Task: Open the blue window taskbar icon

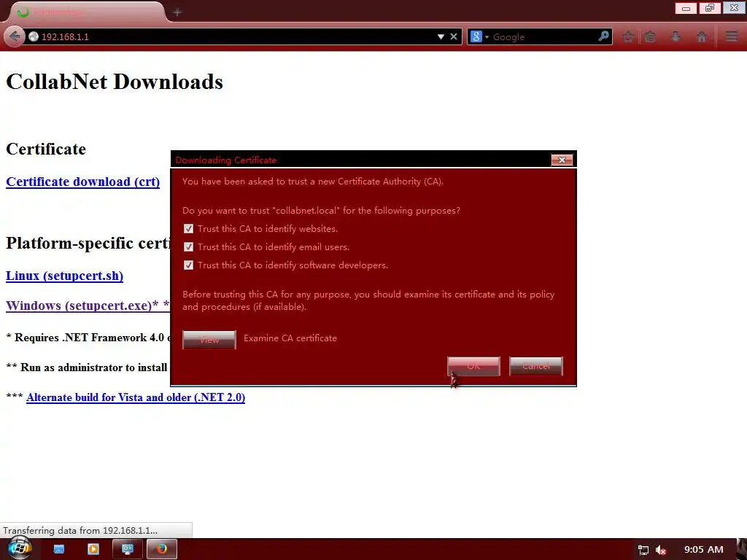Action: click(59, 549)
